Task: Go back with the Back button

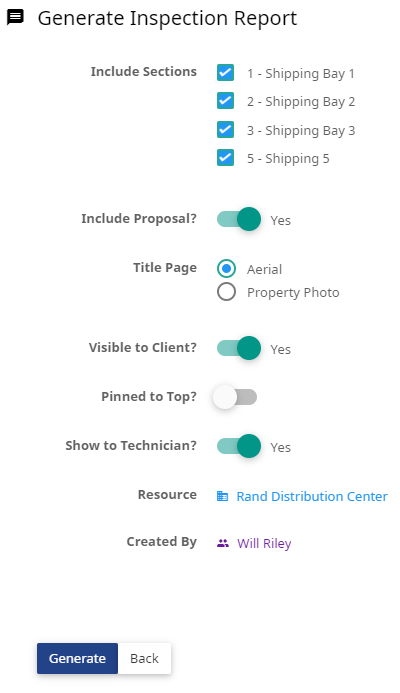Action: click(x=144, y=659)
